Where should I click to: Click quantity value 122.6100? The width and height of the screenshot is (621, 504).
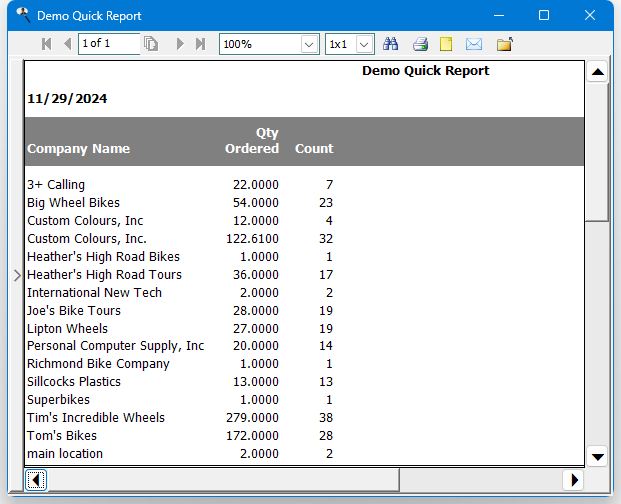[252, 239]
